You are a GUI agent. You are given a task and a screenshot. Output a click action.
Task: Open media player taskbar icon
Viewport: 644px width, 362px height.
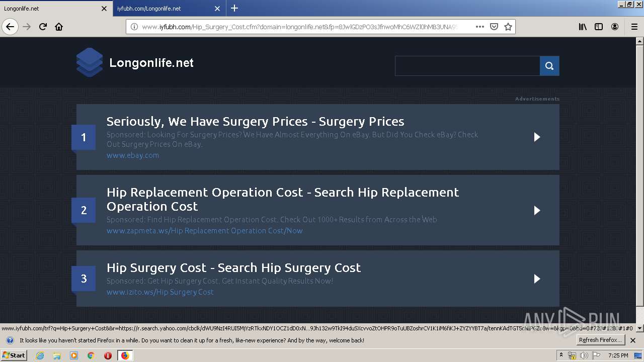(74, 355)
